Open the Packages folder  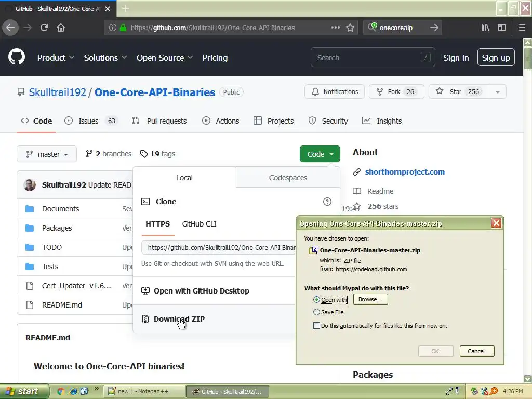(57, 228)
